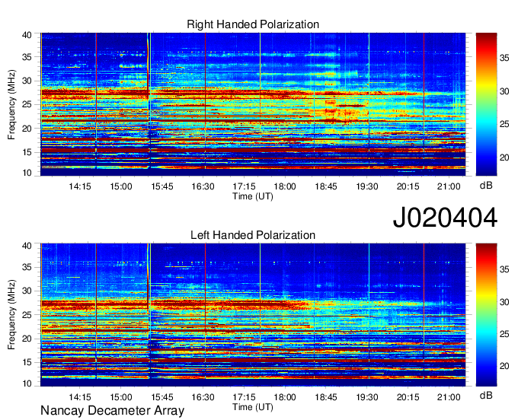Viewport: 518px width, 420px height.
Task: Click the "10" frequency tick of the Right Handed plot
Action: (x=27, y=173)
